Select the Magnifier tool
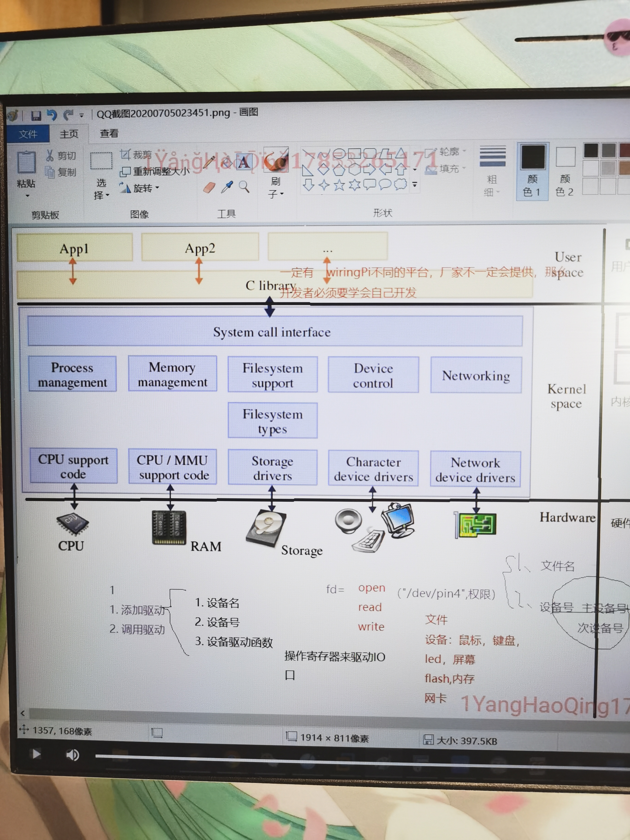The width and height of the screenshot is (630, 840). pos(244,187)
